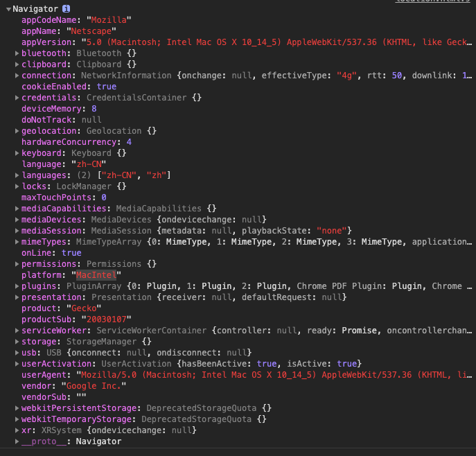Expand the mediaDevices property
476x456 pixels.
[x=17, y=220]
